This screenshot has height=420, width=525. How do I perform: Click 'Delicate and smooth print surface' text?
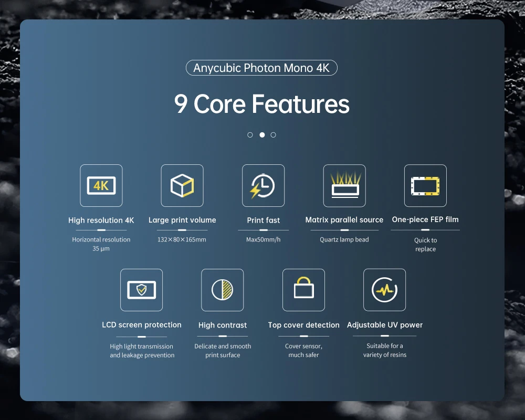(223, 351)
